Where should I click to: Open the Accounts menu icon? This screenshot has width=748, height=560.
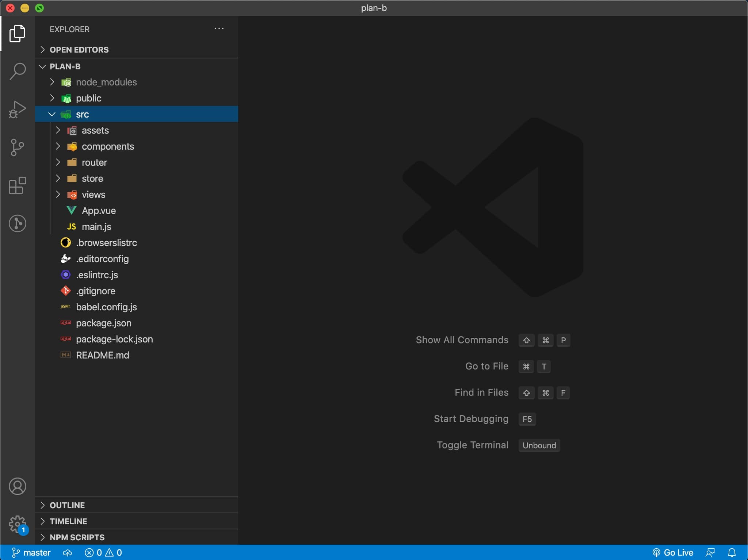(18, 486)
